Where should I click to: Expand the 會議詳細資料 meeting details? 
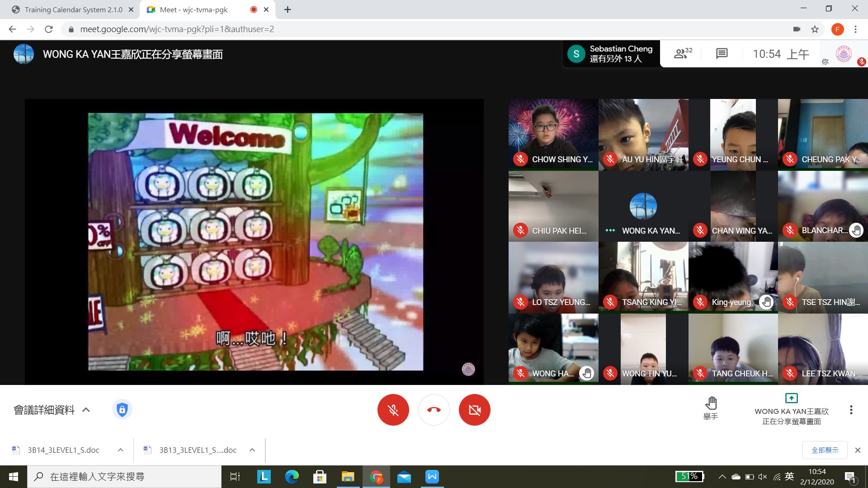pyautogui.click(x=52, y=410)
